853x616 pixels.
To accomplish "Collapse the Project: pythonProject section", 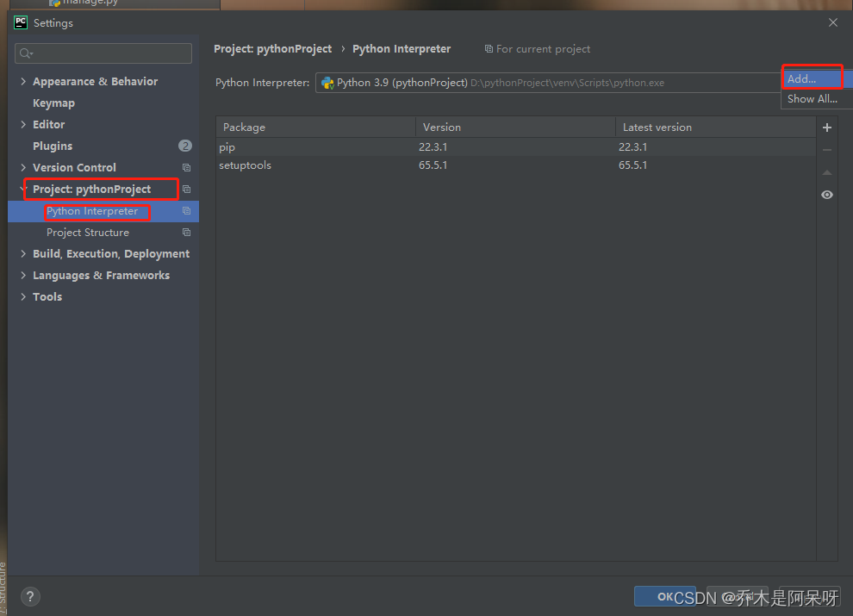I will tap(23, 190).
